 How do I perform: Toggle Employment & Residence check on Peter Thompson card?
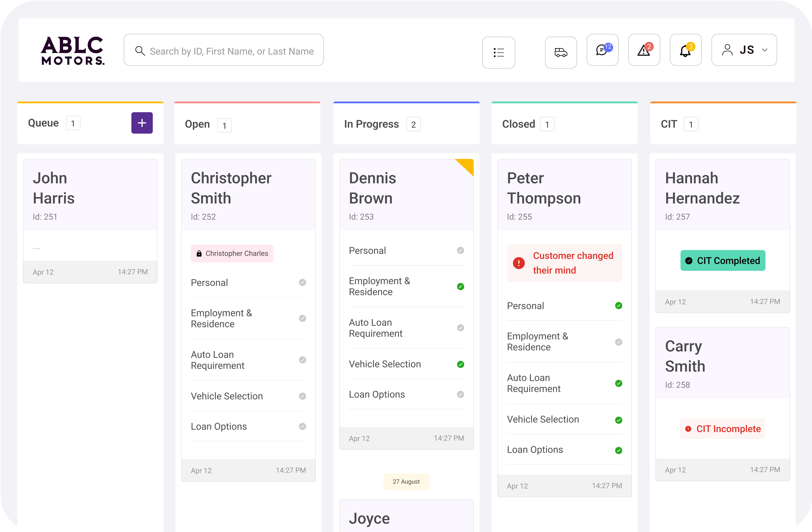tap(618, 342)
